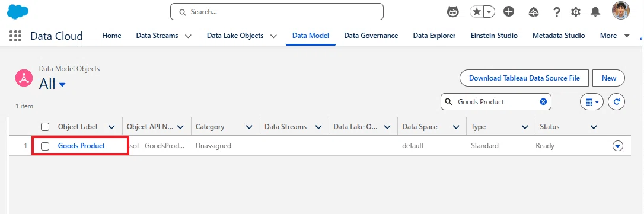Click the Salesforce cloud logo
The image size is (644, 214).
click(18, 11)
